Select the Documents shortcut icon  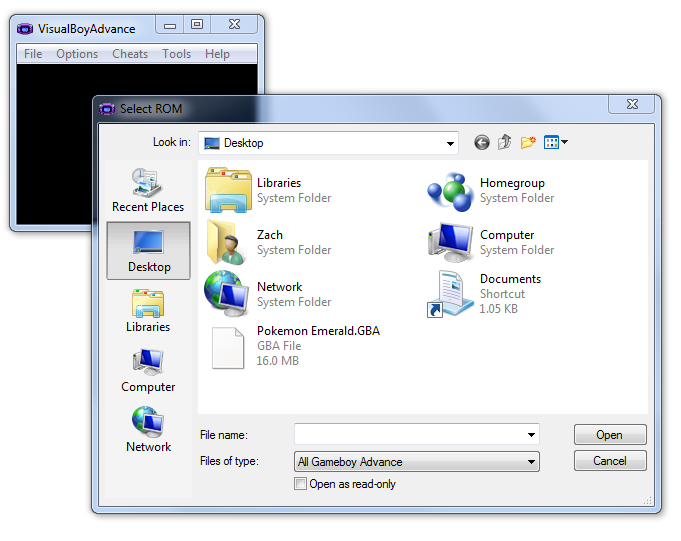click(450, 294)
